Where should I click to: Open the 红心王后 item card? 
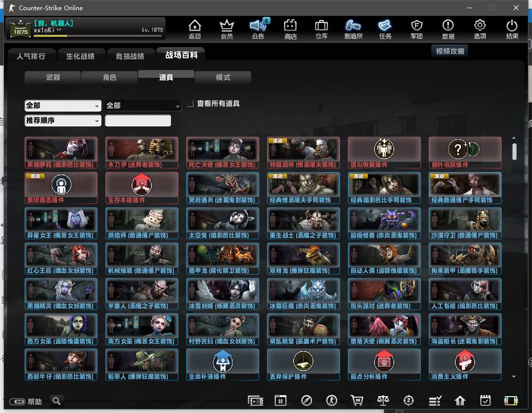pyautogui.click(x=61, y=258)
